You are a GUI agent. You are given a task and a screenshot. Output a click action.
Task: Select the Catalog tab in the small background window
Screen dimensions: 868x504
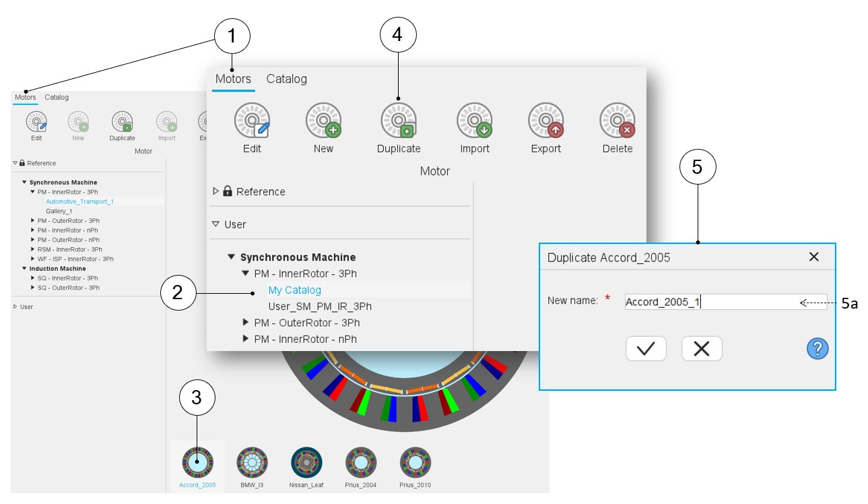(x=57, y=97)
